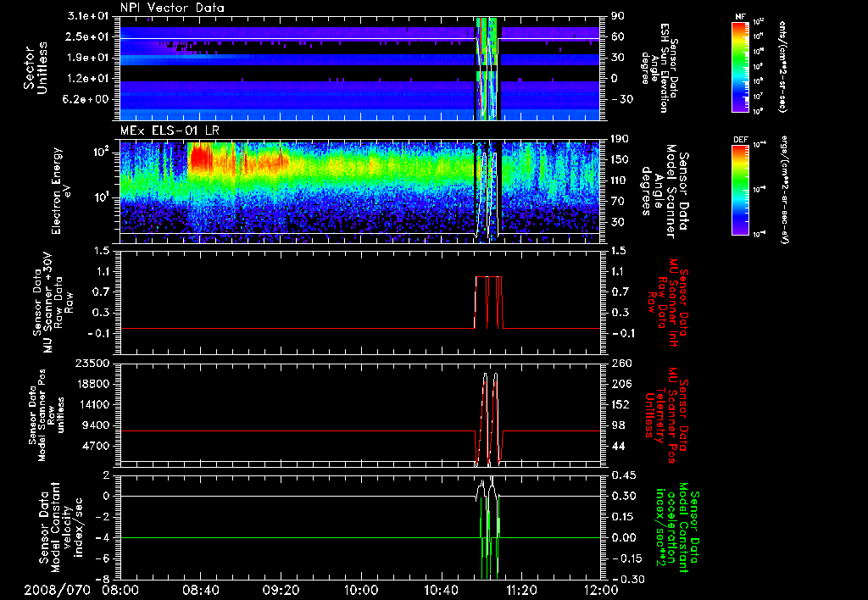Click the "Sector Unitless" axis label

(36, 68)
